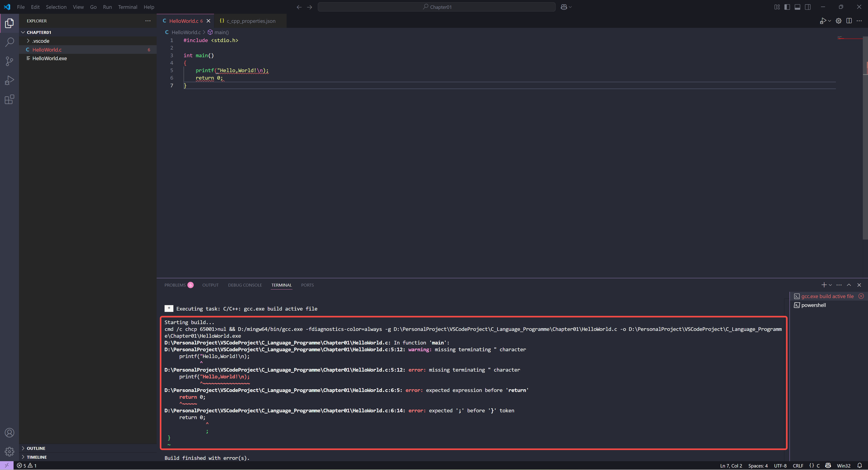Screen dimensions: 868x470
Task: Open the Source Control view
Action: coord(9,61)
